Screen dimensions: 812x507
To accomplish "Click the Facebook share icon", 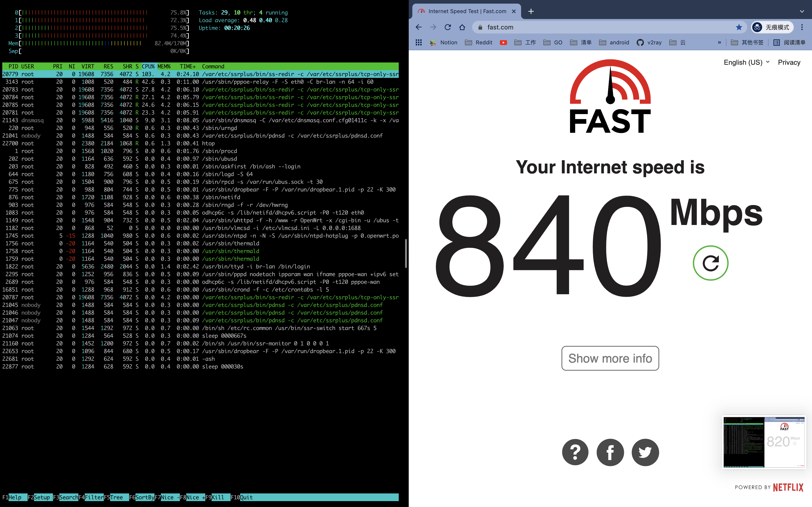I will 610,452.
